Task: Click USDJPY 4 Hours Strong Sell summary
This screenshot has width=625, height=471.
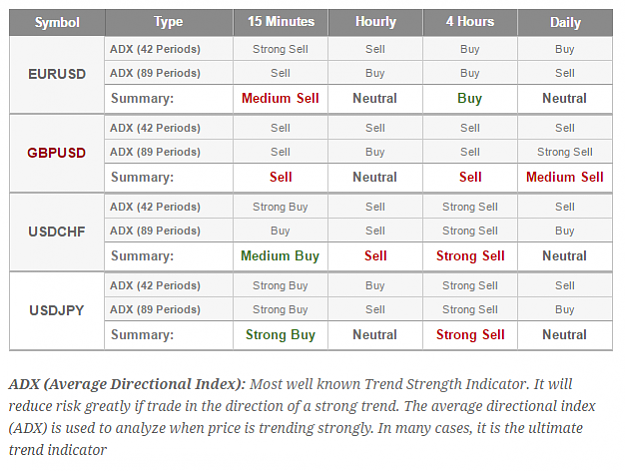Action: 470,335
